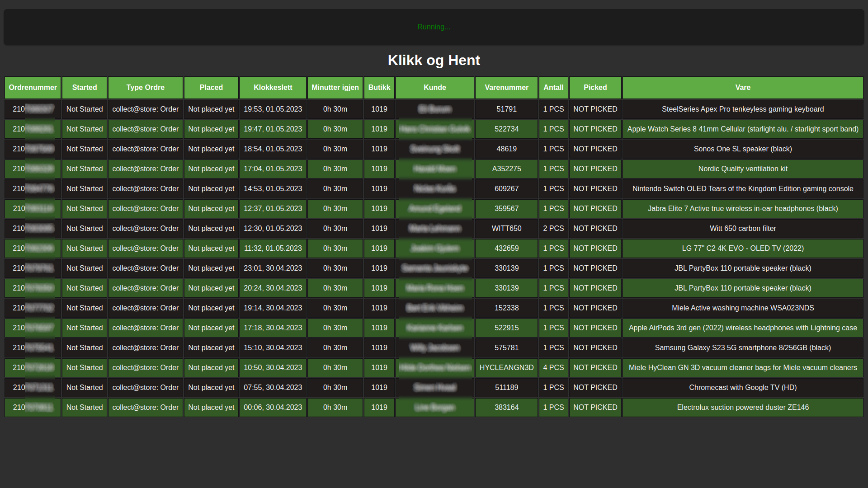This screenshot has height=488, width=868.
Task: Select the Ordrenummer column header
Action: (33, 88)
